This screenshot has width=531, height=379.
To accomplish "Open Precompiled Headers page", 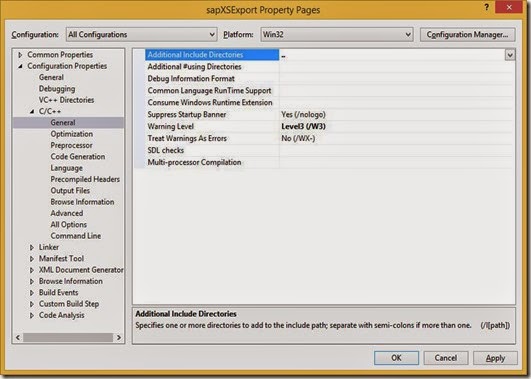I will [x=85, y=180].
